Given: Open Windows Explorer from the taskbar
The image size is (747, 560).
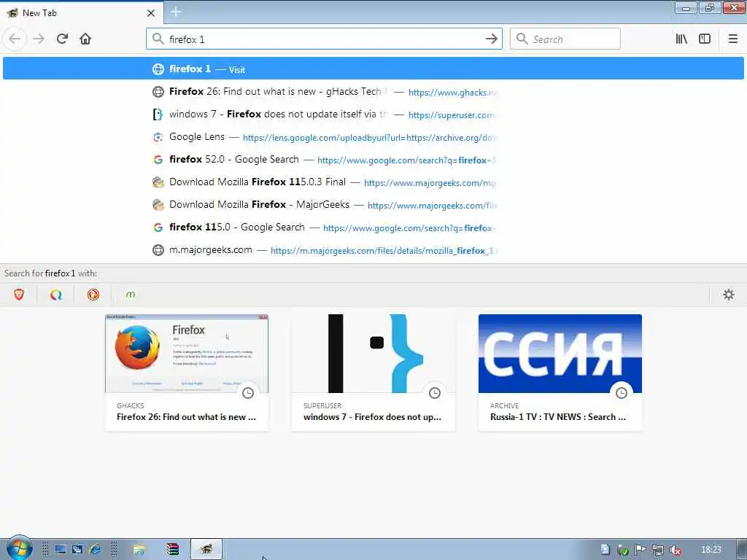Looking at the screenshot, I should (139, 550).
